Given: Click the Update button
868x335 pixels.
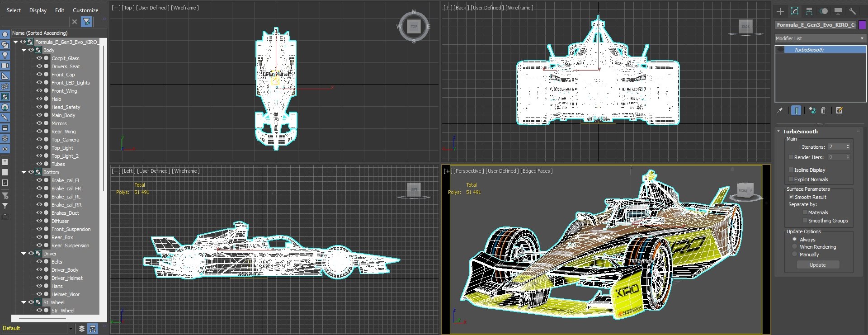Looking at the screenshot, I should pos(817,265).
